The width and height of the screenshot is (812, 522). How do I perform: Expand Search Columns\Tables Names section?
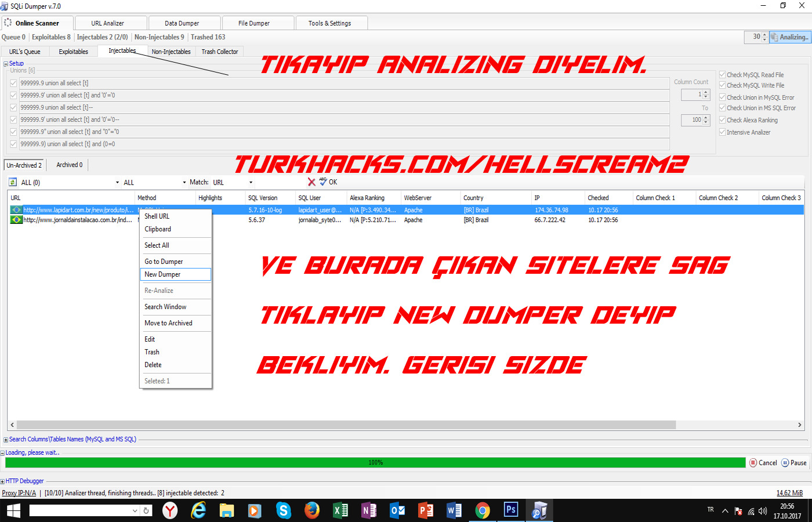click(6, 440)
